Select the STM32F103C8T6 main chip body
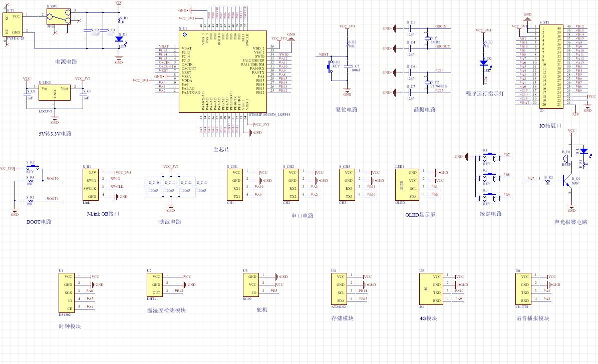 pos(223,72)
